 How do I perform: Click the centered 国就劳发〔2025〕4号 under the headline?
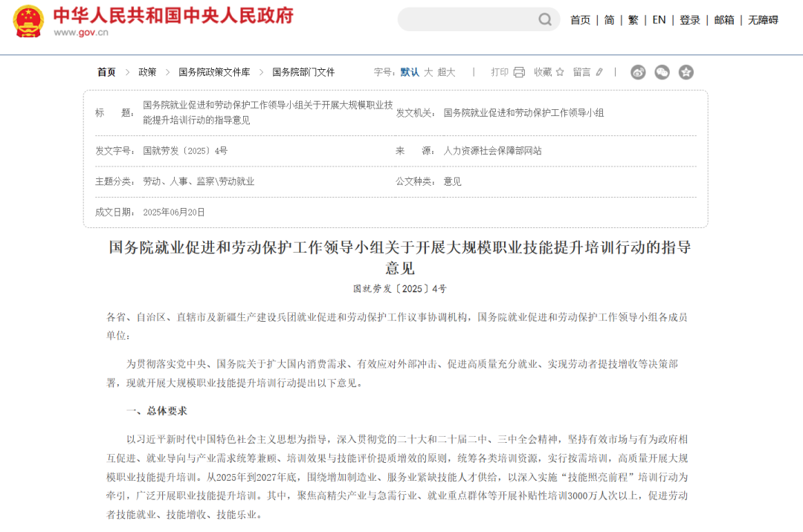coord(400,289)
